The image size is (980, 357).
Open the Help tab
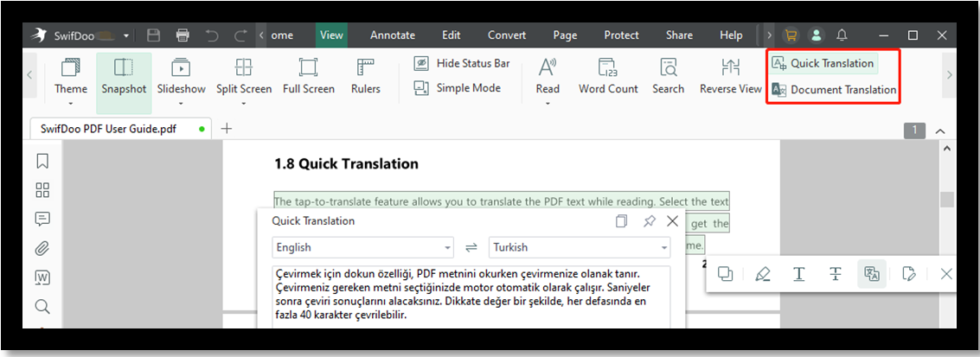click(731, 35)
